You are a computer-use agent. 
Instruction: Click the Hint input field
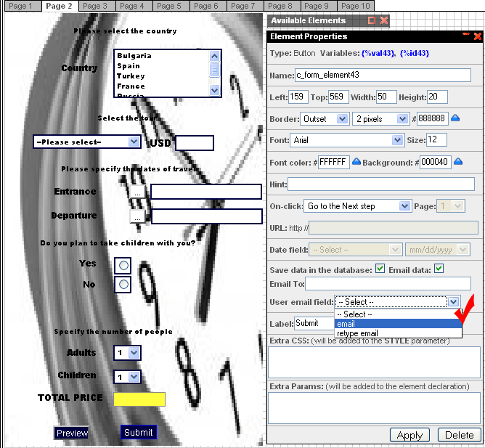coord(381,184)
